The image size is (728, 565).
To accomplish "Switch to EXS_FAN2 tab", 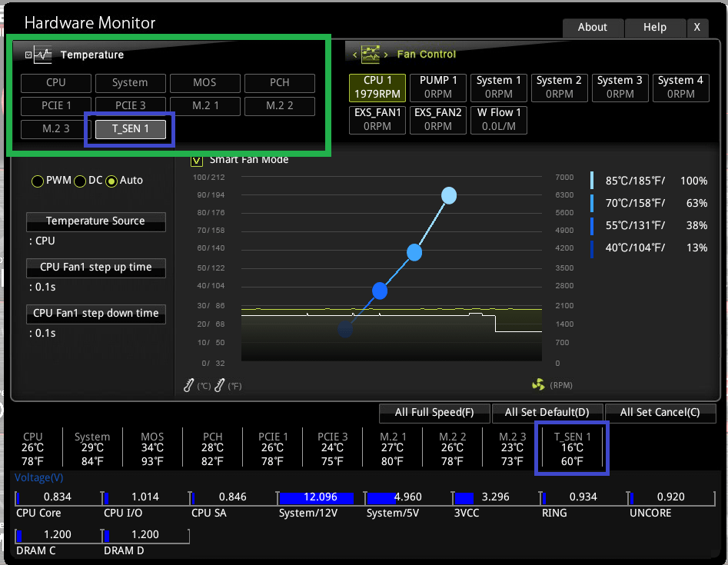I will tap(438, 120).
